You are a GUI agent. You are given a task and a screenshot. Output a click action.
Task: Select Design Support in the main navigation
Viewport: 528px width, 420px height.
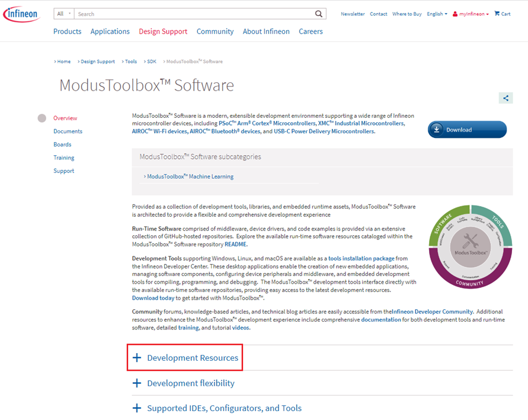coord(163,31)
